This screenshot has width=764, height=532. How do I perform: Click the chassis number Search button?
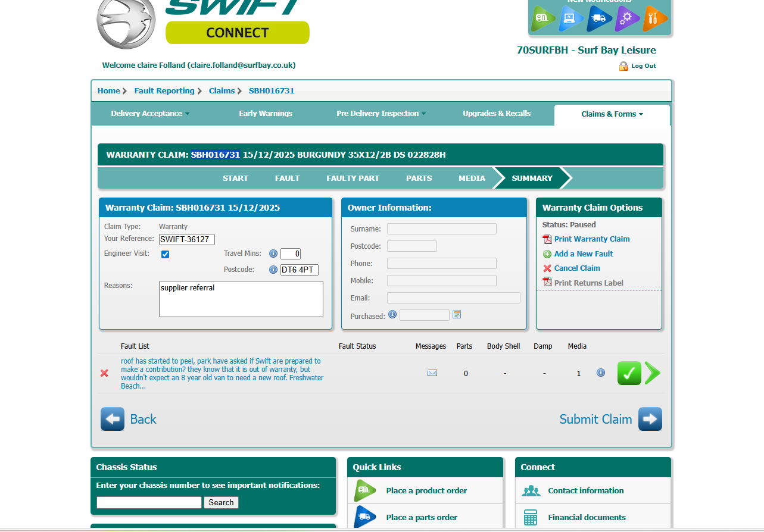coord(221,503)
